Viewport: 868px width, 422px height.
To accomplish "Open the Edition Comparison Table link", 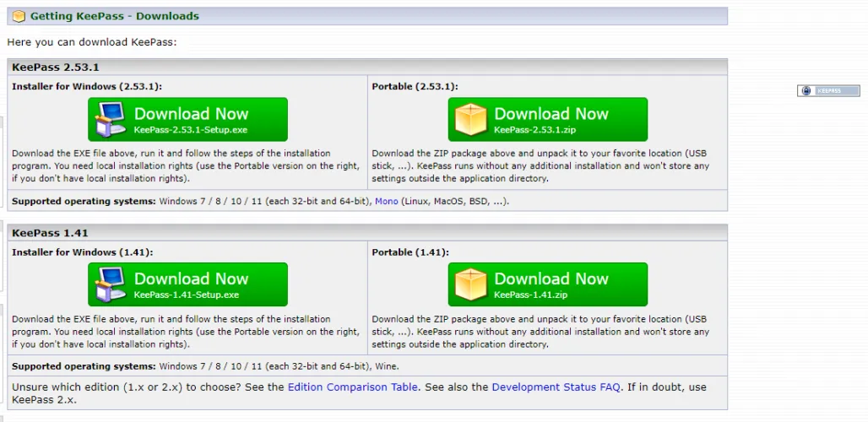I will pos(352,387).
